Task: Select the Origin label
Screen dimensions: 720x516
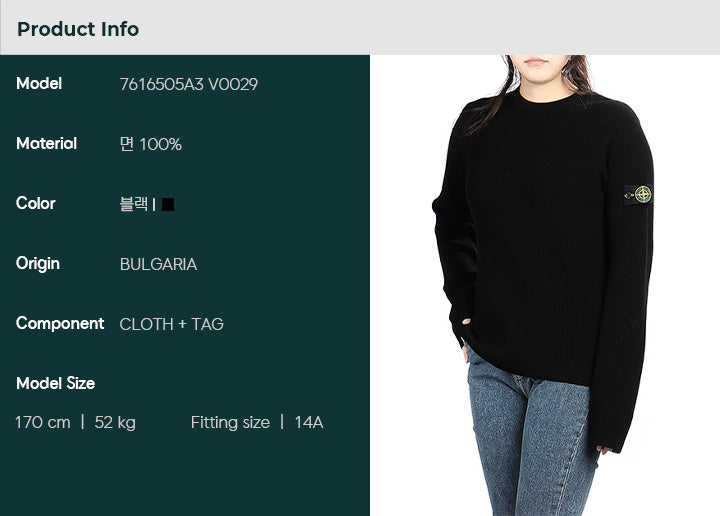Action: tap(38, 264)
